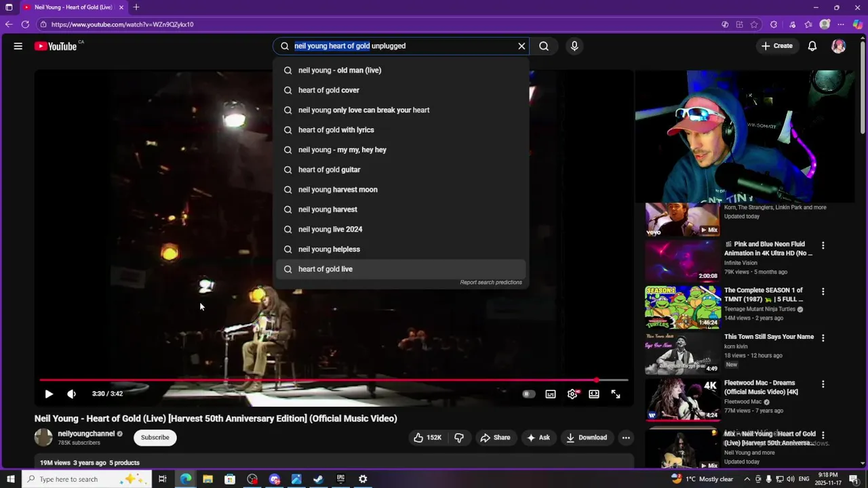Image resolution: width=868 pixels, height=488 pixels.
Task: Open options for This Town Still Says Your Name
Action: tap(823, 338)
